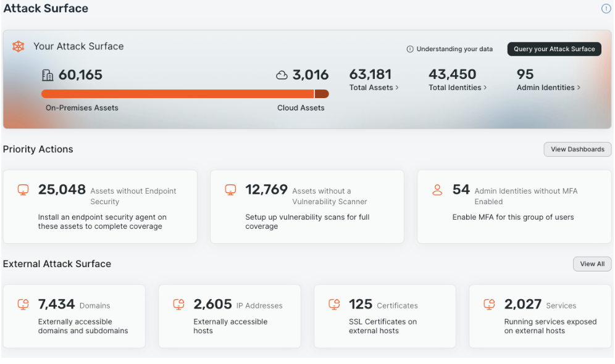Image resolution: width=615 pixels, height=364 pixels.
Task: Open the Understanding your data link
Action: point(450,49)
